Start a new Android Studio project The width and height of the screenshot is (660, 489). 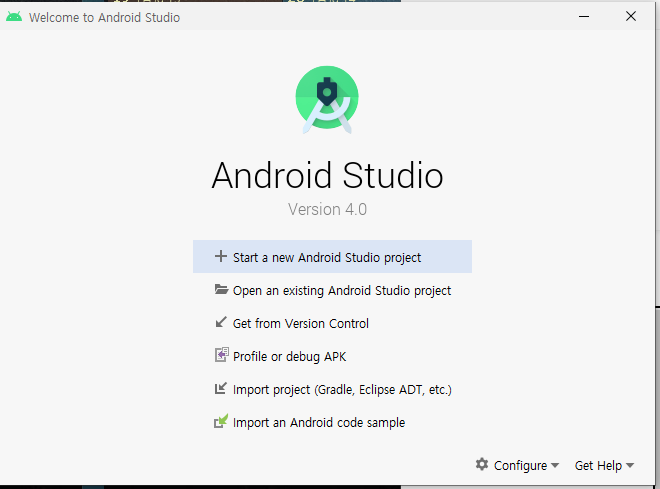tap(332, 257)
